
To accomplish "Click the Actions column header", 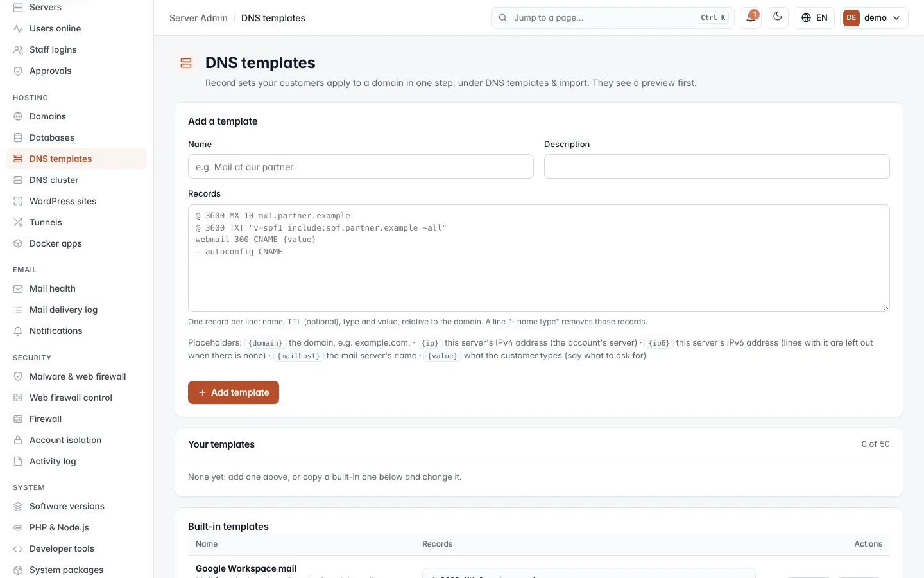I will 868,544.
